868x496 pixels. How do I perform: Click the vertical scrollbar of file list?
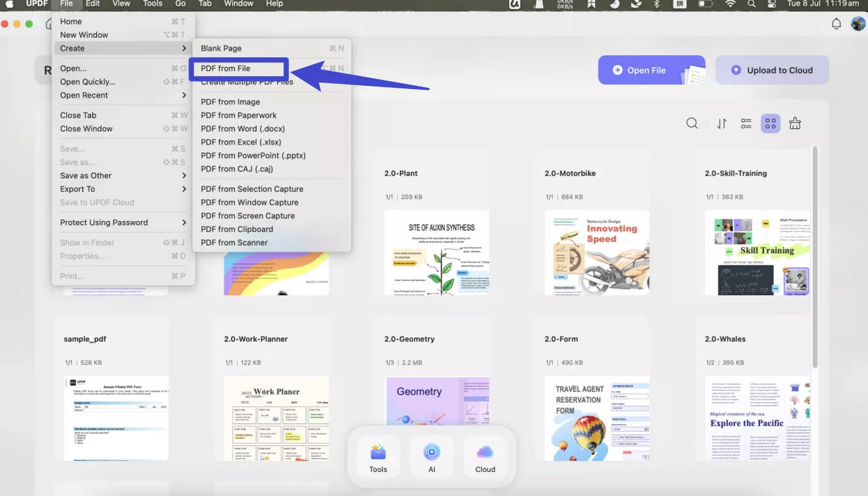(815, 260)
